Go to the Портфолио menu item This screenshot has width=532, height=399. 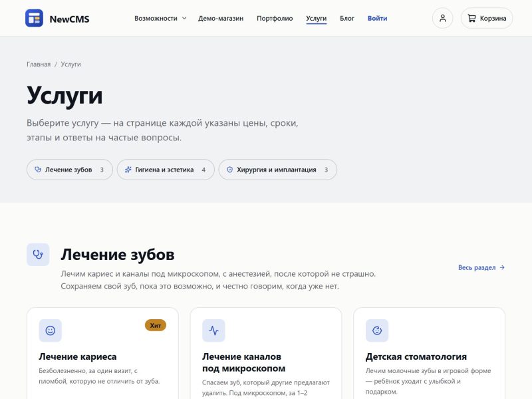pos(275,19)
